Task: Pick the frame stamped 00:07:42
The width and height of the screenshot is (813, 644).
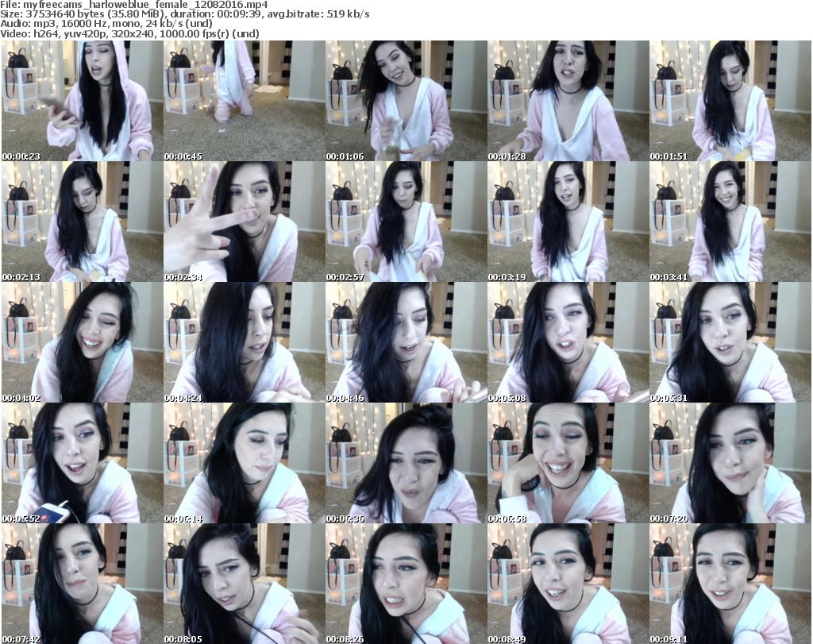Action: (x=82, y=584)
